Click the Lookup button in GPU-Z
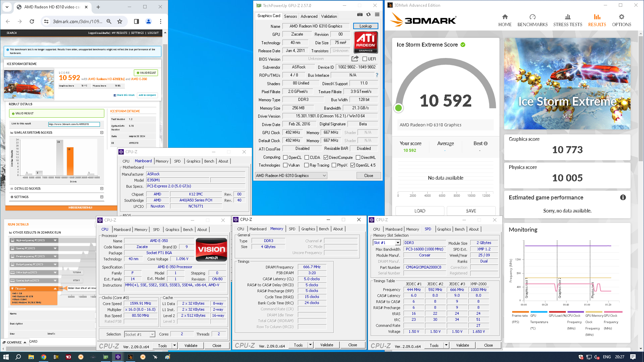Screen dimensions: 644x362 366,26
